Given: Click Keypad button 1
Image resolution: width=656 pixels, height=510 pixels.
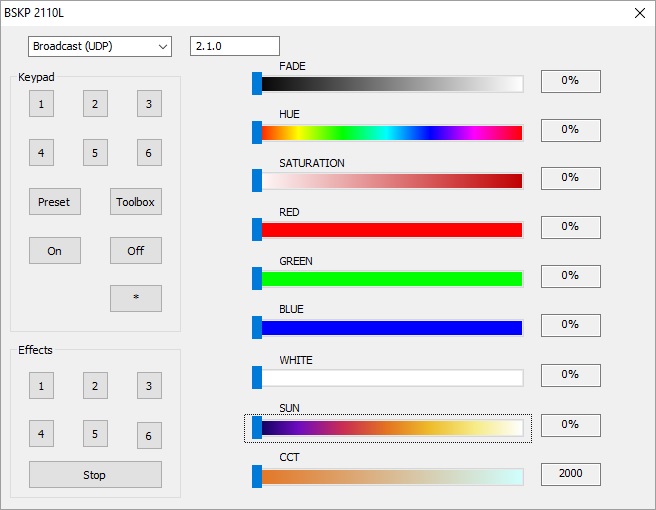Looking at the screenshot, I should [x=41, y=104].
